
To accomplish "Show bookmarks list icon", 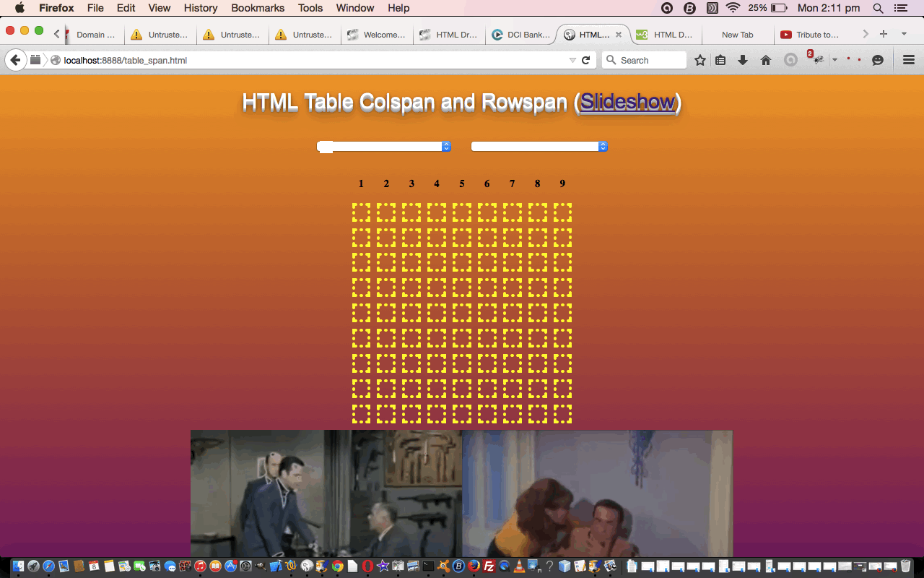I will point(720,60).
